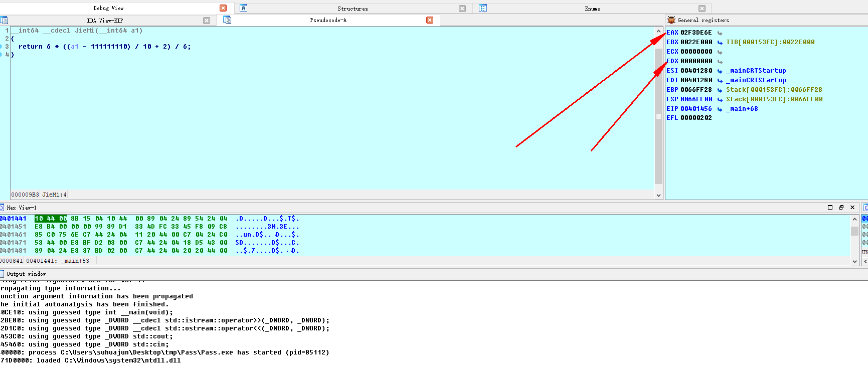Image resolution: width=868 pixels, height=365 pixels.
Task: Click the IDA View-EIP tab icon
Action: pyautogui.click(x=4, y=20)
